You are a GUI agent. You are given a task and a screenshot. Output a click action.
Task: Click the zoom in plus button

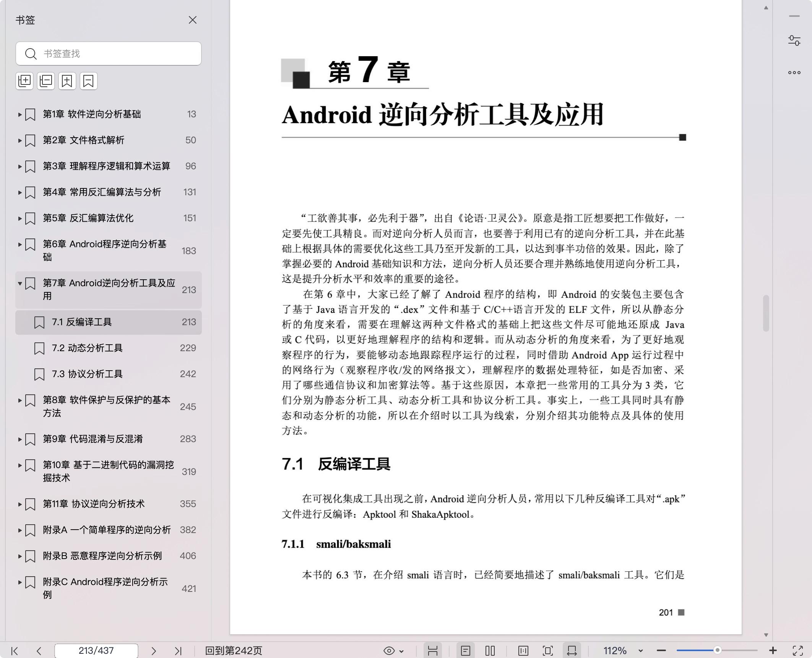[773, 650]
